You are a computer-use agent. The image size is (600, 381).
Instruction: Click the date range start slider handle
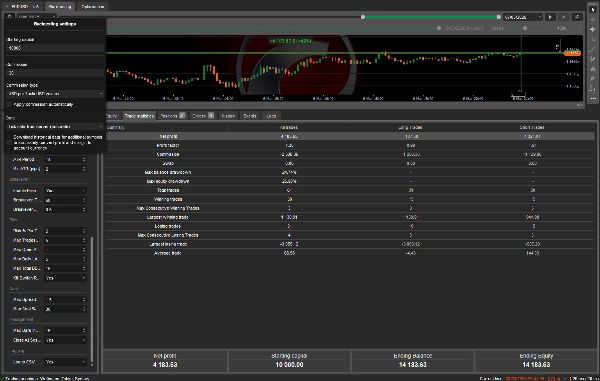(363, 17)
